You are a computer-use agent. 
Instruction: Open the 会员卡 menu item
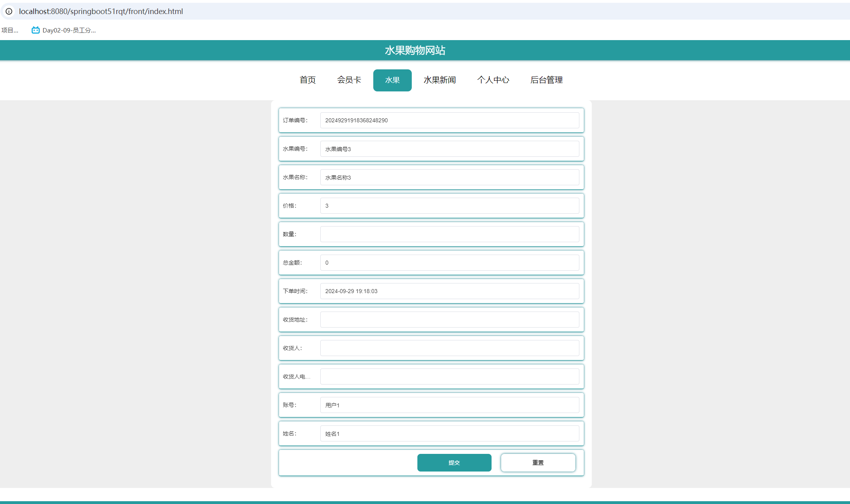click(x=349, y=80)
